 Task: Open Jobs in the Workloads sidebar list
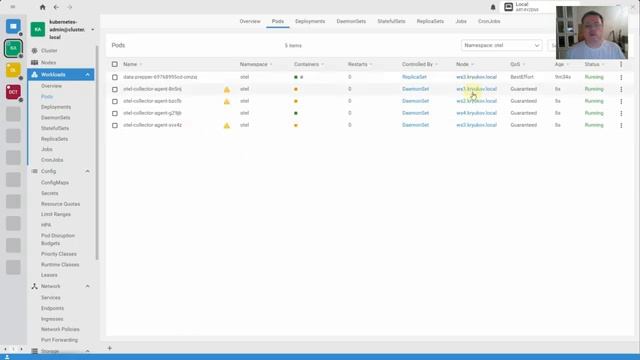47,149
